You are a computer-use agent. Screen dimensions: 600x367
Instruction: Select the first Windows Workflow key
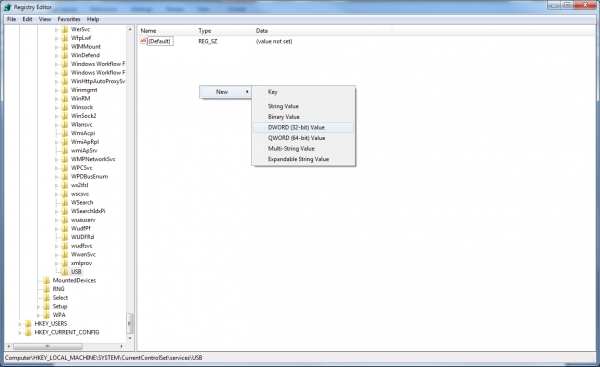98,64
